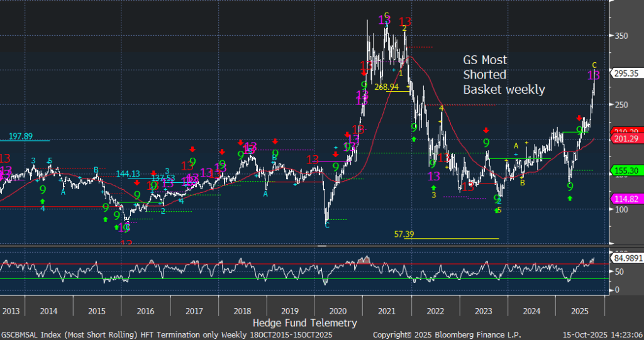
Task: Select the red down arrow above 2023
Action: click(486, 130)
